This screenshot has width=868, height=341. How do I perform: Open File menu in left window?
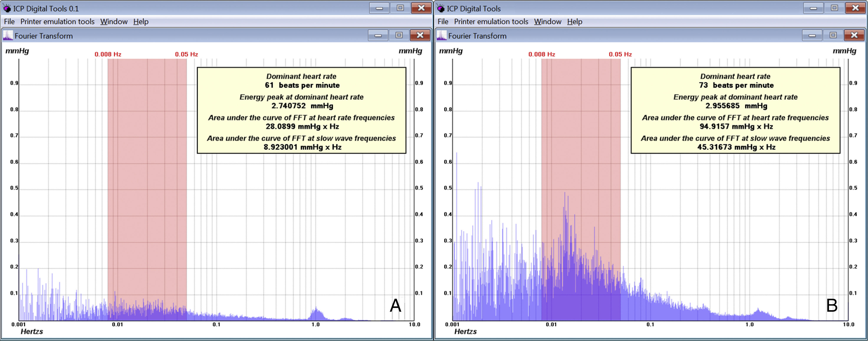pyautogui.click(x=9, y=21)
